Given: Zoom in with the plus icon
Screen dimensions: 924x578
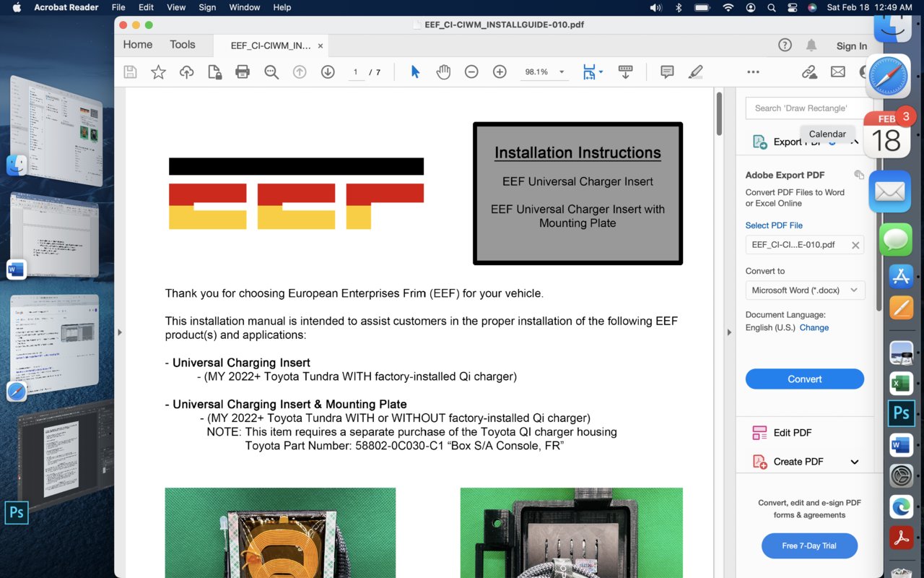Looking at the screenshot, I should click(500, 72).
